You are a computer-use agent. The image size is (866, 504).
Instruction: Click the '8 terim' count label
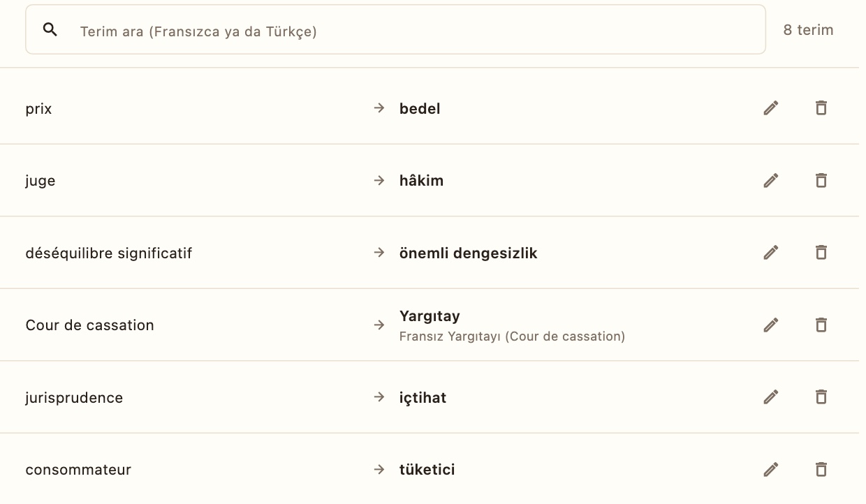tap(808, 30)
